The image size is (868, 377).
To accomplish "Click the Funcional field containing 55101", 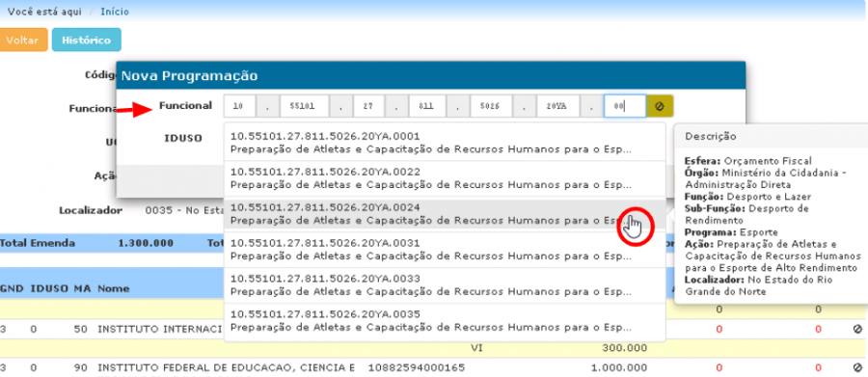I will (305, 106).
